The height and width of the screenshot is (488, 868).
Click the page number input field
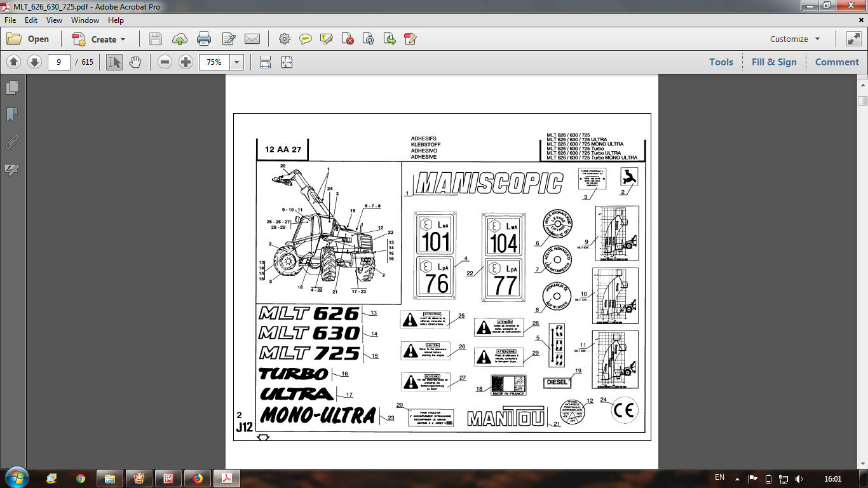coord(58,62)
